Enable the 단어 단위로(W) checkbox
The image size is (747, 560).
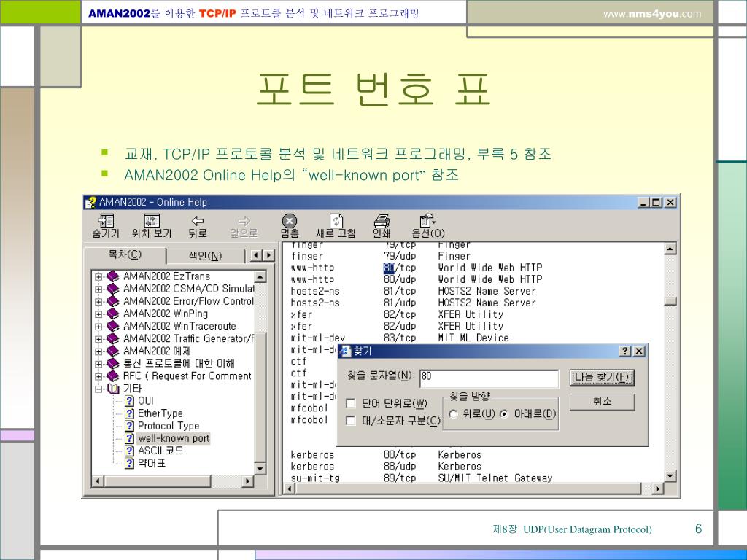point(351,404)
